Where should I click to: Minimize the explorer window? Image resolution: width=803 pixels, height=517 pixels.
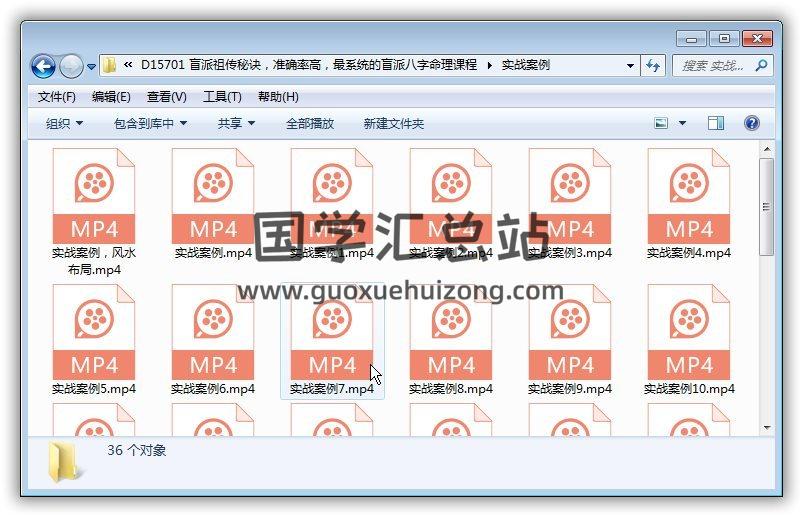tap(691, 39)
